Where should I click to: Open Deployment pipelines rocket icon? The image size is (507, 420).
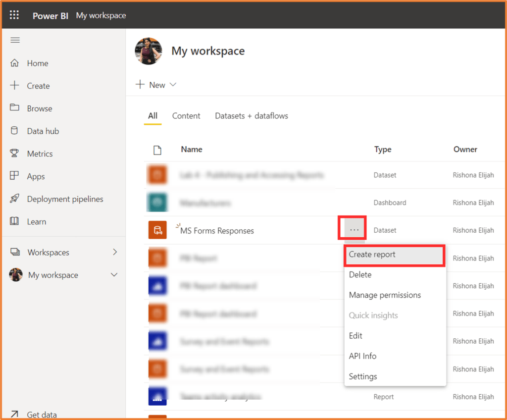click(x=15, y=199)
